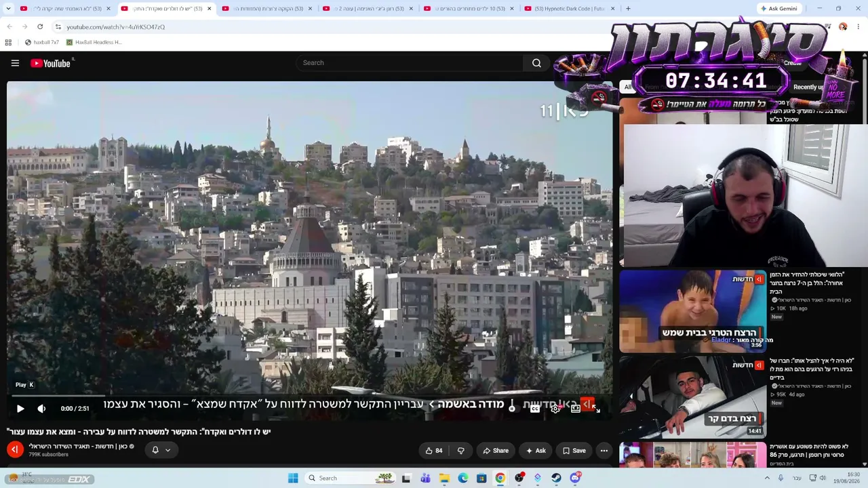Like the video with 84 likes

tap(433, 451)
